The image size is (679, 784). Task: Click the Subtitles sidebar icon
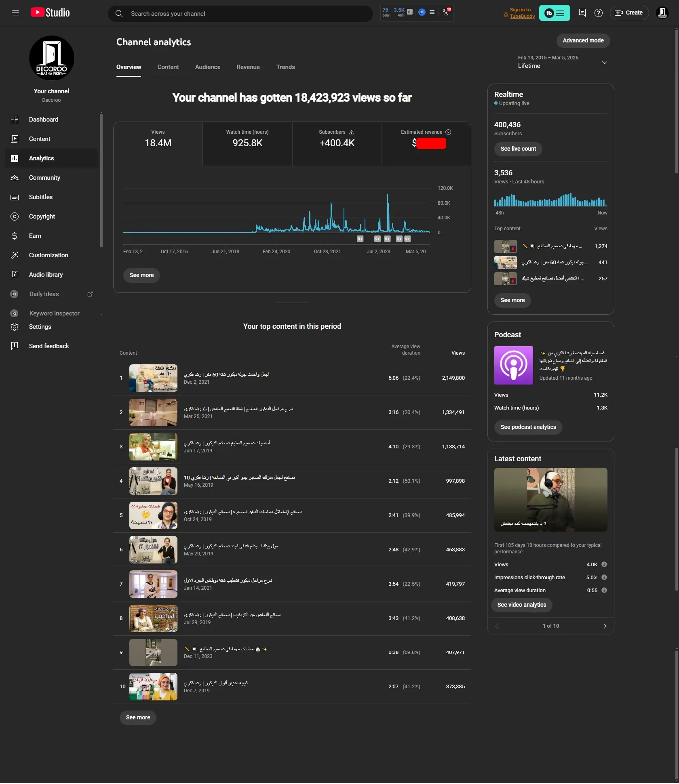[15, 197]
